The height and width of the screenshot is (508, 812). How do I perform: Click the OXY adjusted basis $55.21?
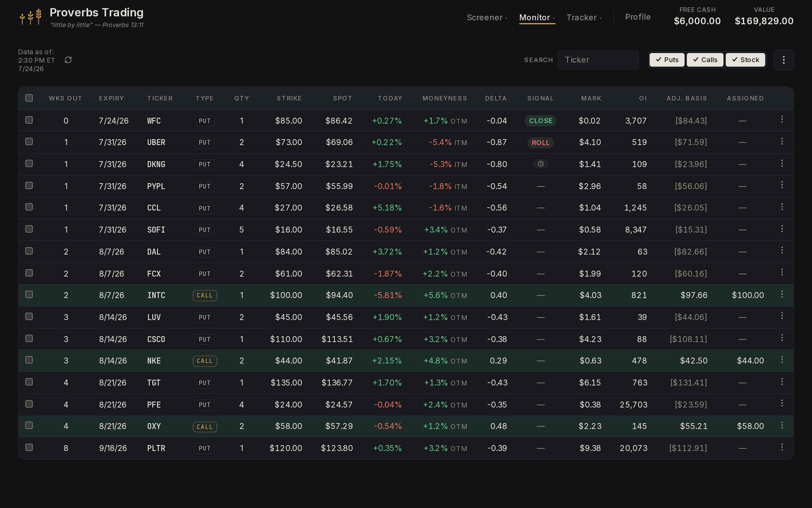694,426
